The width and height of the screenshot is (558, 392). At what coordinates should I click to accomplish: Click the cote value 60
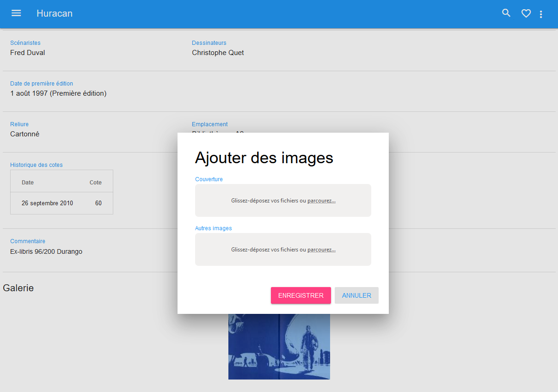click(x=98, y=203)
